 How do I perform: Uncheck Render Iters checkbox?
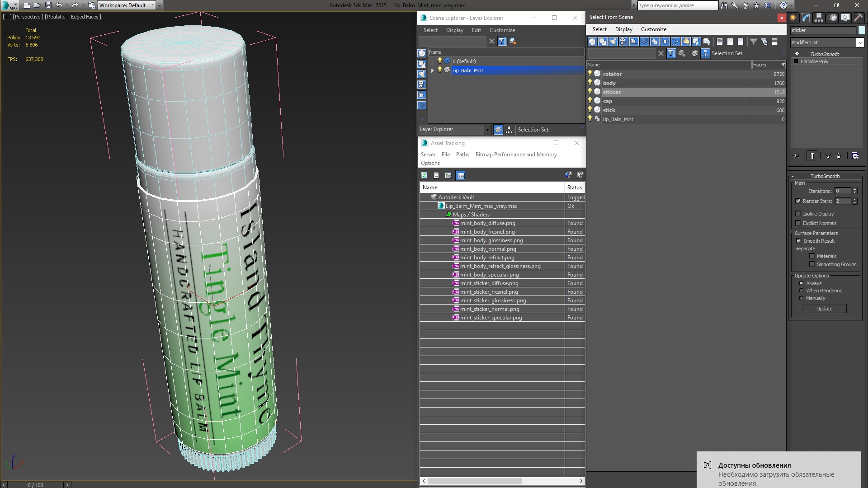(798, 201)
